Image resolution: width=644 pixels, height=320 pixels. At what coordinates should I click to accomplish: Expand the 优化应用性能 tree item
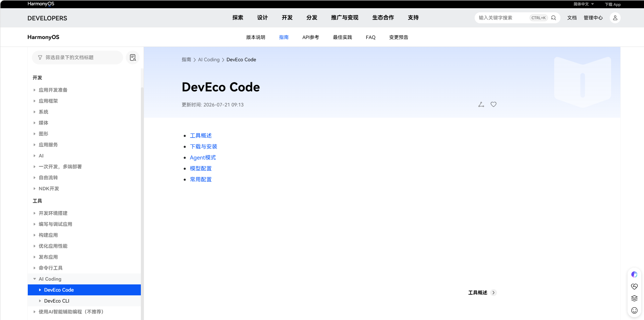[x=34, y=246]
